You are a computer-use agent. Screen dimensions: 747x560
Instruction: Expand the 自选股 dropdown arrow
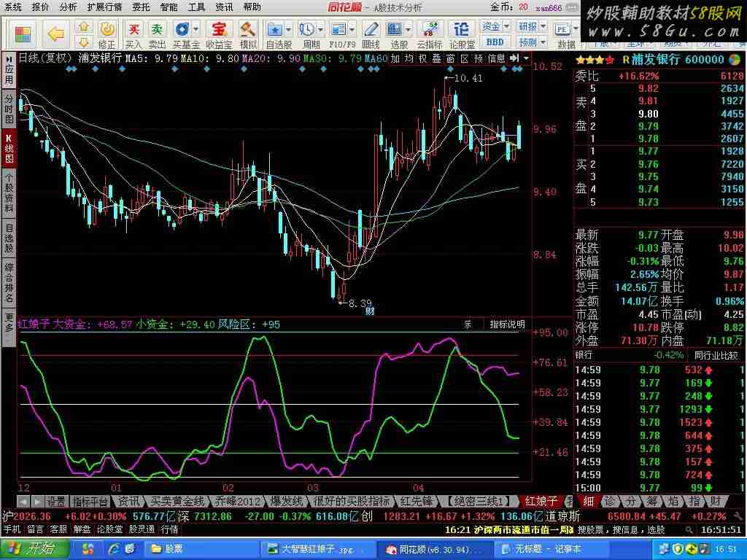[289, 29]
